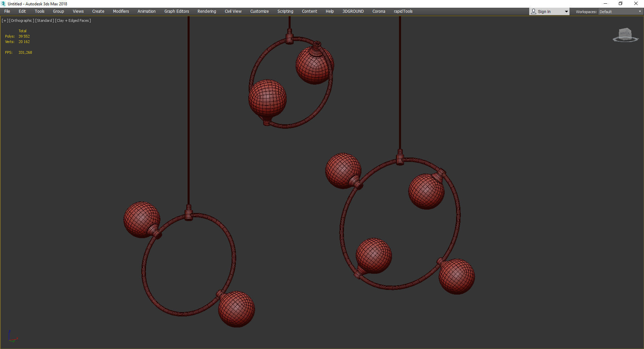Image resolution: width=644 pixels, height=349 pixels.
Task: Click the [Orthographic] viewport label
Action: 22,20
